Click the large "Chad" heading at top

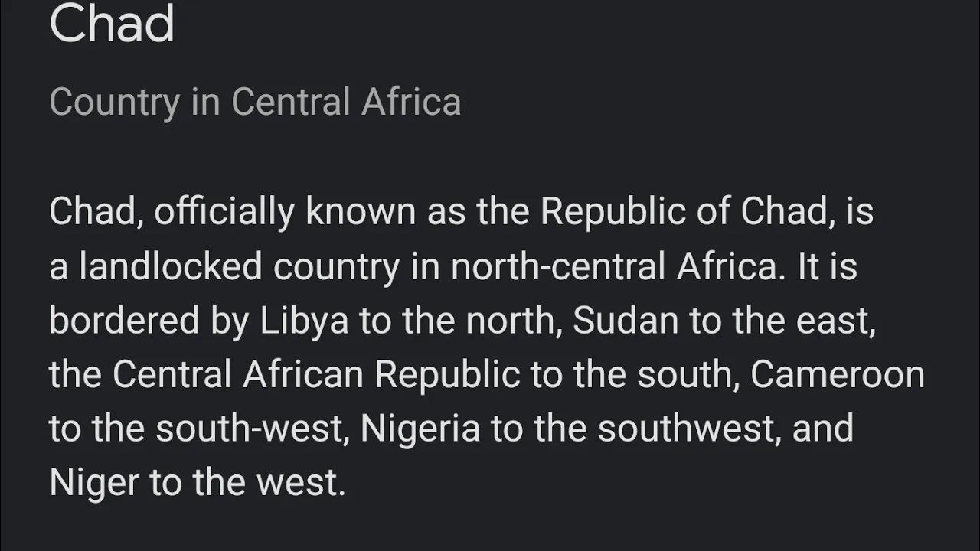click(x=112, y=23)
